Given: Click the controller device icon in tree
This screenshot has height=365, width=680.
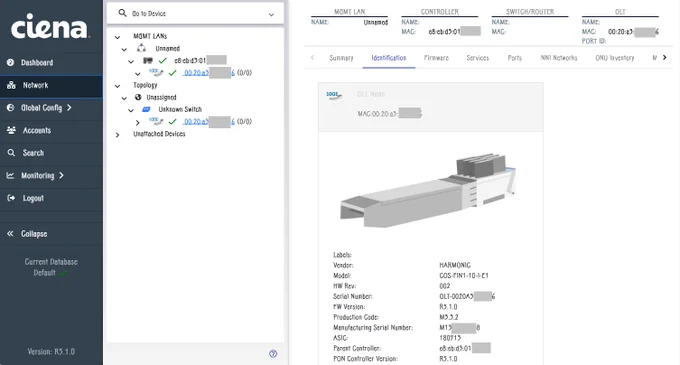Looking at the screenshot, I should [148, 60].
